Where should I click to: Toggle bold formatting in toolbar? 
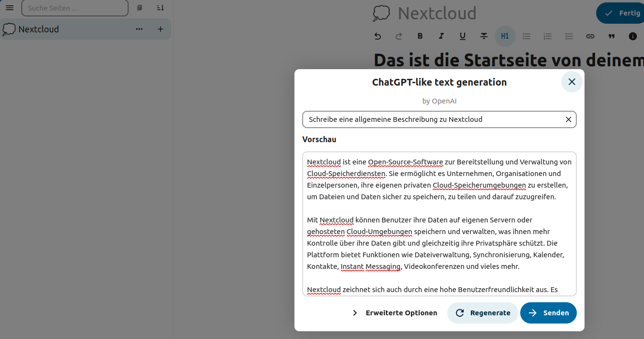click(x=420, y=36)
